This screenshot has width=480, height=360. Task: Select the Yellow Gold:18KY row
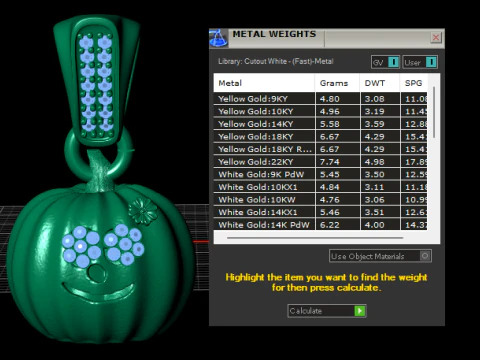[x=320, y=137]
